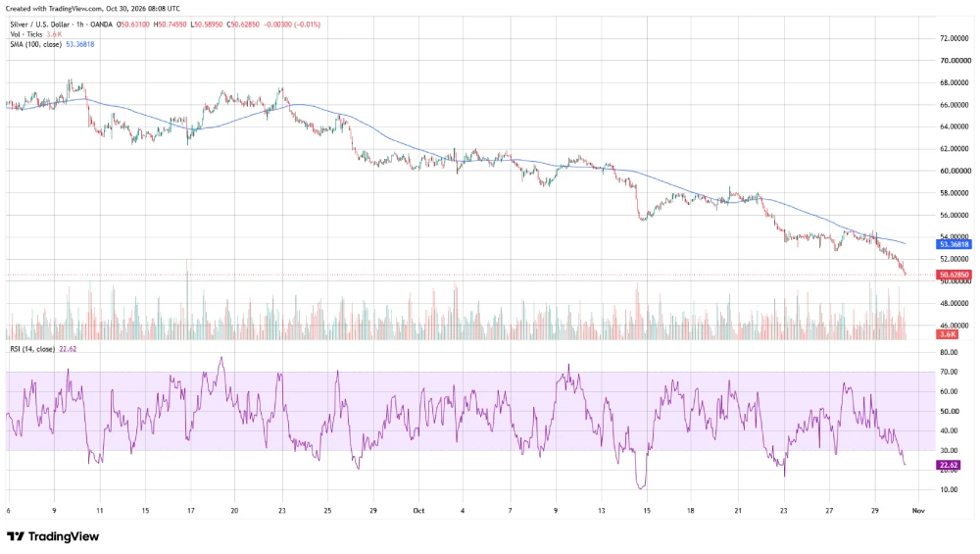Click the '21' date label on the time axis
The width and height of the screenshot is (980, 554).
[738, 511]
